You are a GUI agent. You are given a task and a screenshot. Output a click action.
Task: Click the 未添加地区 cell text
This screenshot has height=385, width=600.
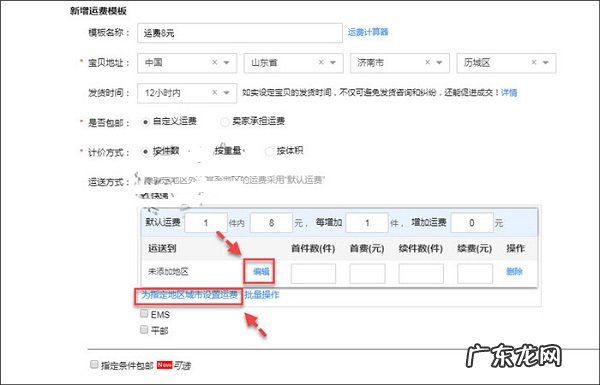[168, 272]
